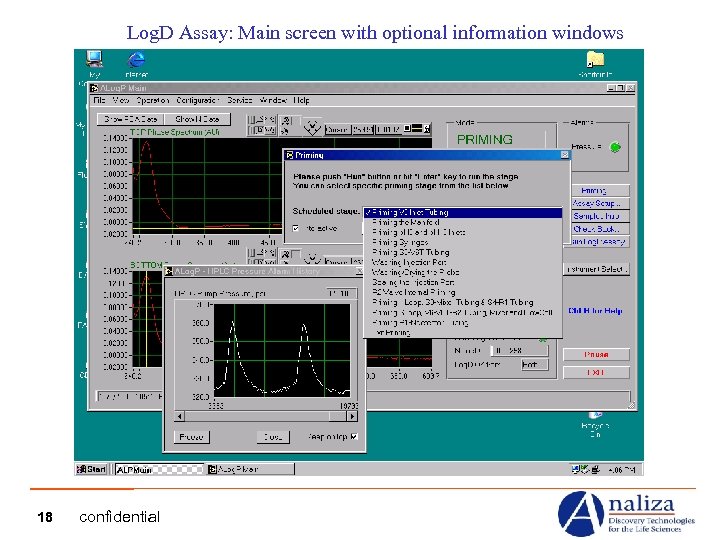This screenshot has height=540, width=720.
Task: Click the pressure history scrollbar left arrow
Action: (x=180, y=416)
